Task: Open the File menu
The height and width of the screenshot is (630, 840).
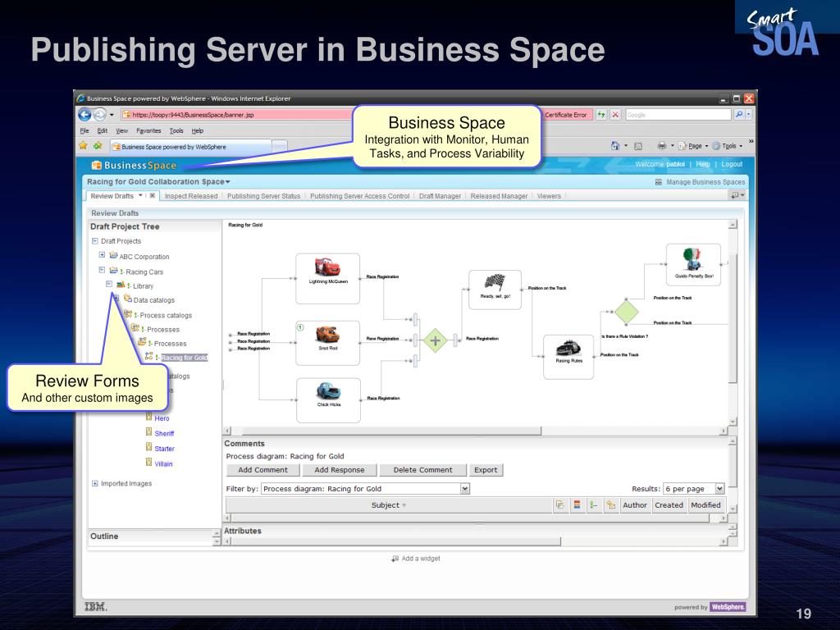Action: coord(84,130)
